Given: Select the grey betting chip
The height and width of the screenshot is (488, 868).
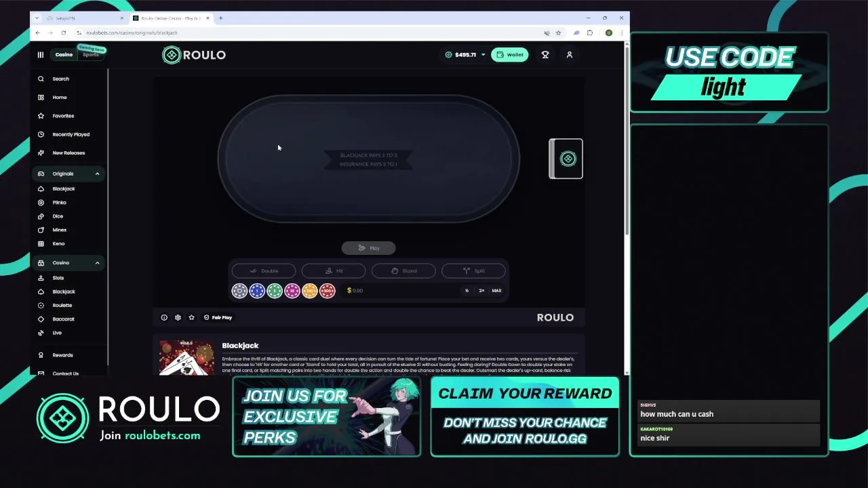Looking at the screenshot, I should (x=239, y=291).
